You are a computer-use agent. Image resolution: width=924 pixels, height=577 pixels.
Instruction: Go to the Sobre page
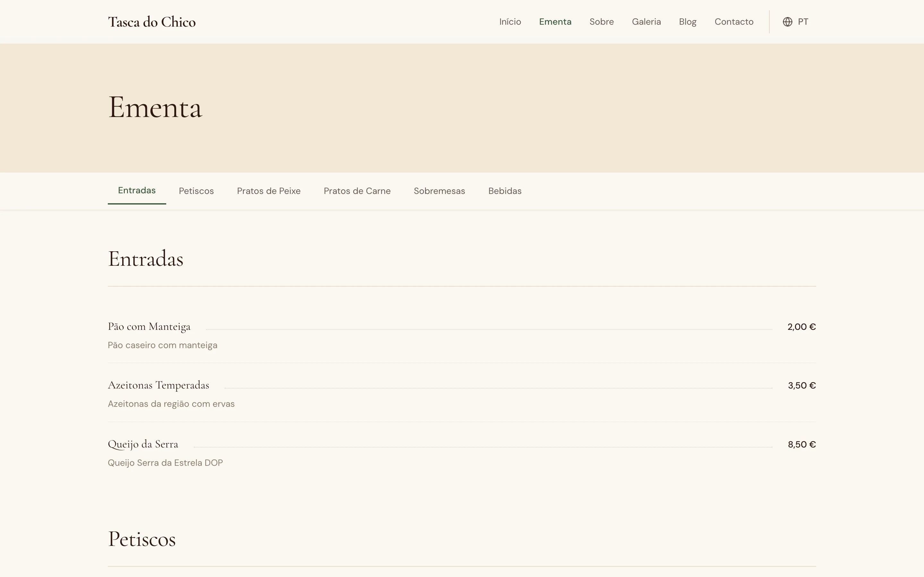601,22
